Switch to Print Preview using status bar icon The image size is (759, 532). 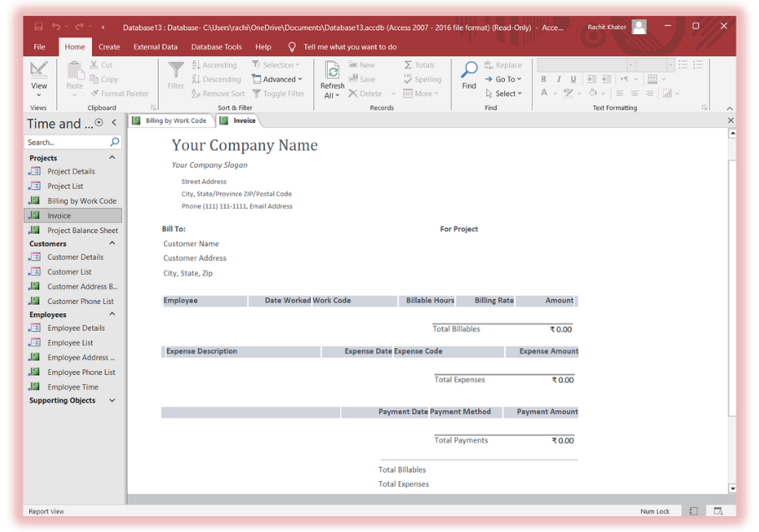click(x=717, y=511)
